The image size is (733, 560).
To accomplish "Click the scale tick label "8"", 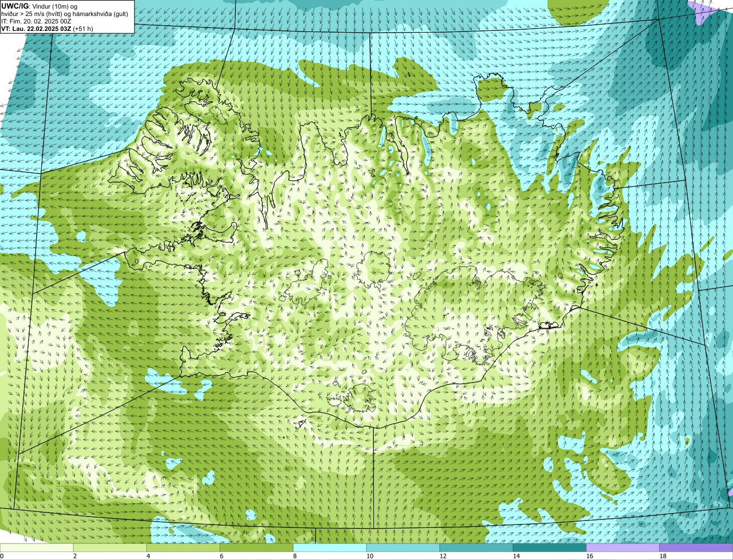I will pos(294,556).
